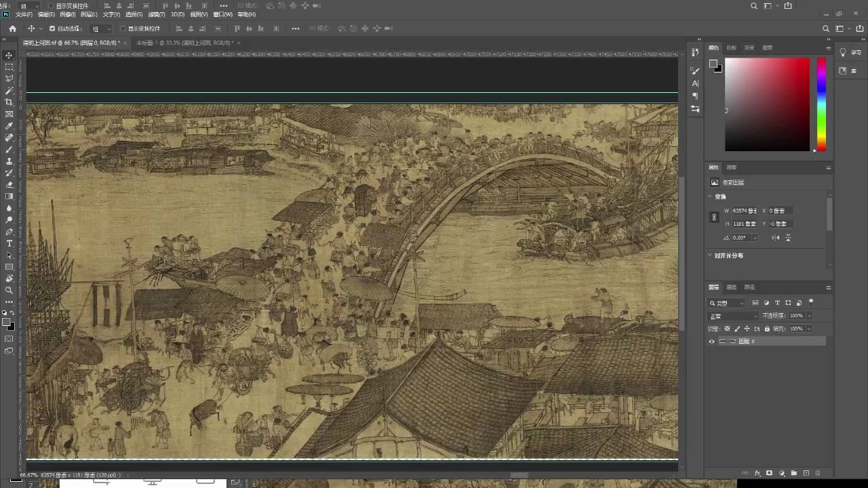Screen dimensions: 868x488
Task: Select the Eraser tool
Action: [x=9, y=185]
